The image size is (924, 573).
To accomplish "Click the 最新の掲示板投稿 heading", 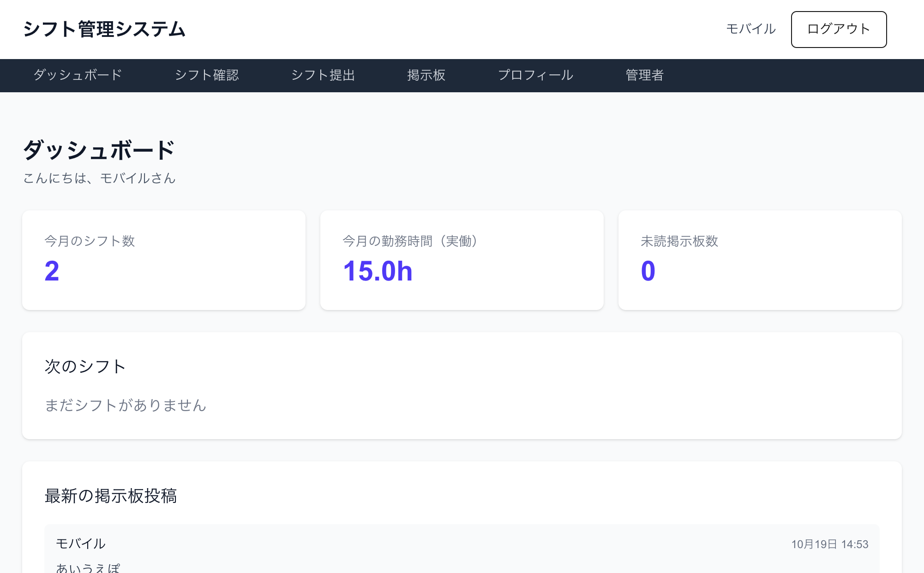I will coord(111,496).
